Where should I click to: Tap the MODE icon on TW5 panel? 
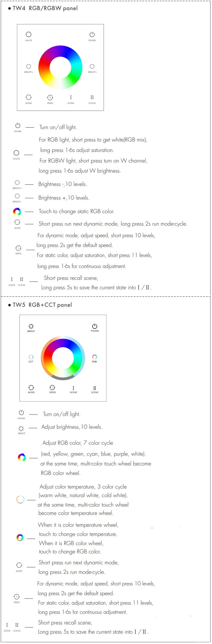[31, 388]
